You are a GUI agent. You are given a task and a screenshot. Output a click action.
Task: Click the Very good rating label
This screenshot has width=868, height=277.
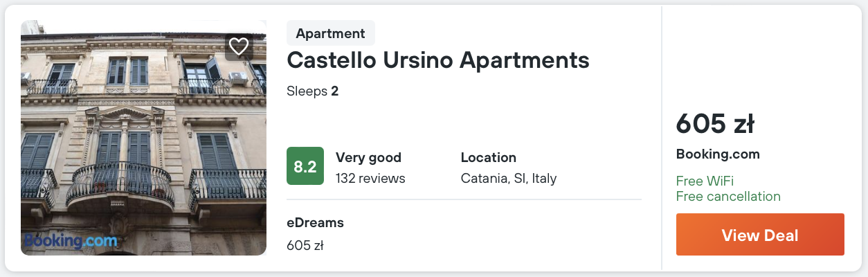tap(368, 157)
